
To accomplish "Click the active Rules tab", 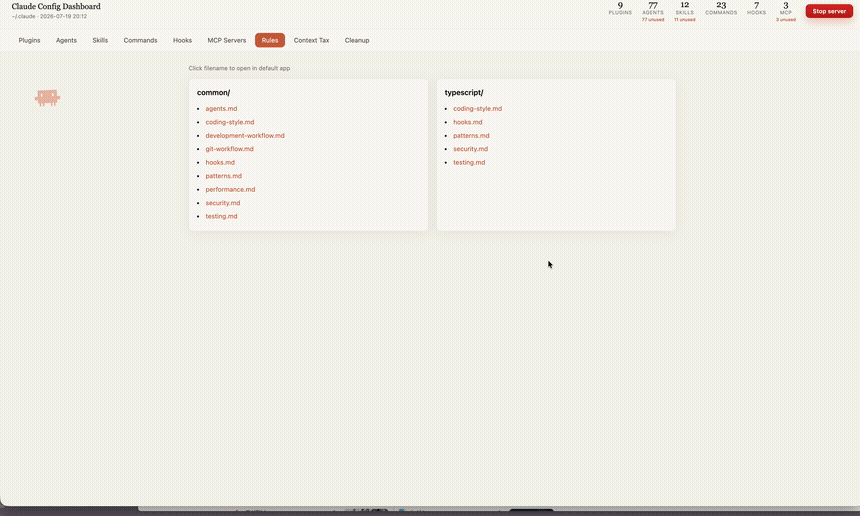I will pos(270,40).
